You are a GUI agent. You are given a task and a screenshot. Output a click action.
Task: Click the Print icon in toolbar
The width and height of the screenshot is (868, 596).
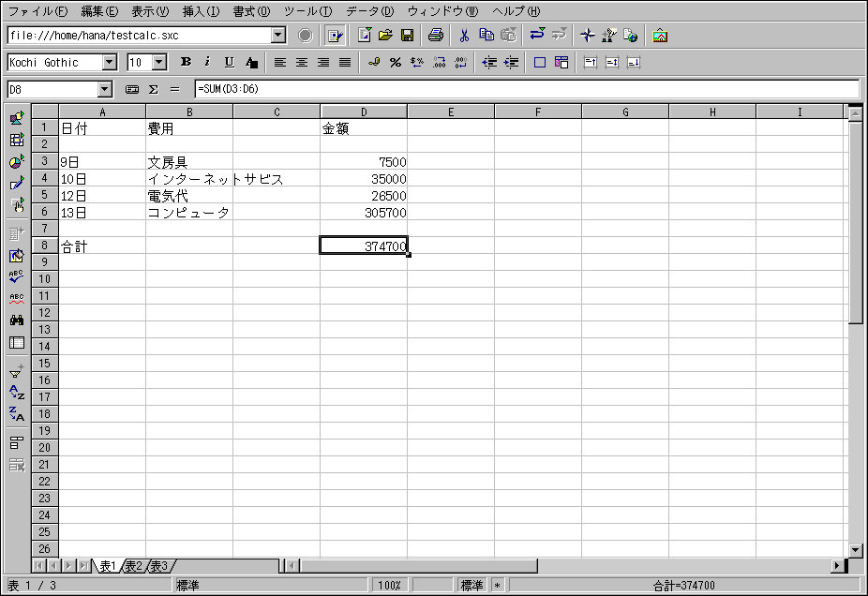click(x=435, y=36)
